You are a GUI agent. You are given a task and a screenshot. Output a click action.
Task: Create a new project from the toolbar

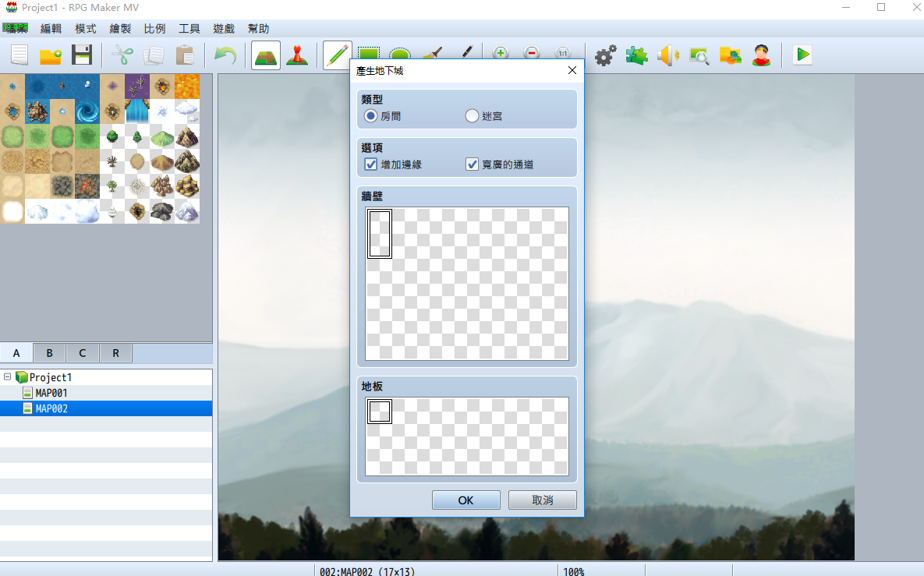pyautogui.click(x=19, y=55)
